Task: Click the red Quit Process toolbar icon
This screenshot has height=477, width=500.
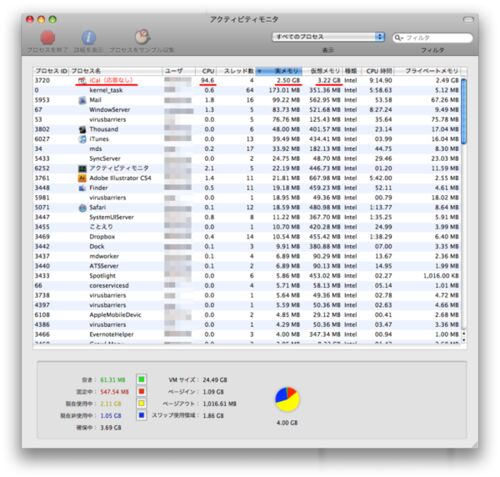Action: coord(48,38)
